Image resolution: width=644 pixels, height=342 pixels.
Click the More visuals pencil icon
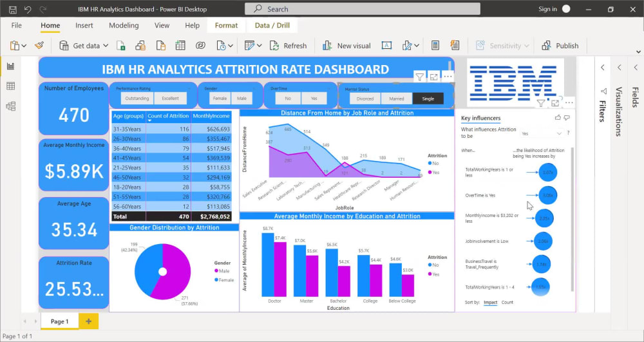pos(407,46)
